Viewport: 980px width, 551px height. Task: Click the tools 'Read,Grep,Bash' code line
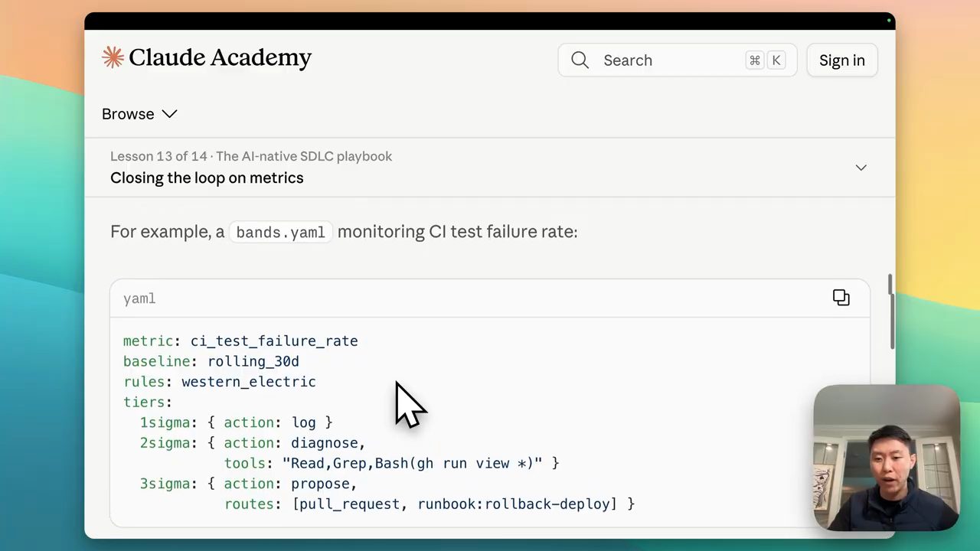(x=391, y=463)
